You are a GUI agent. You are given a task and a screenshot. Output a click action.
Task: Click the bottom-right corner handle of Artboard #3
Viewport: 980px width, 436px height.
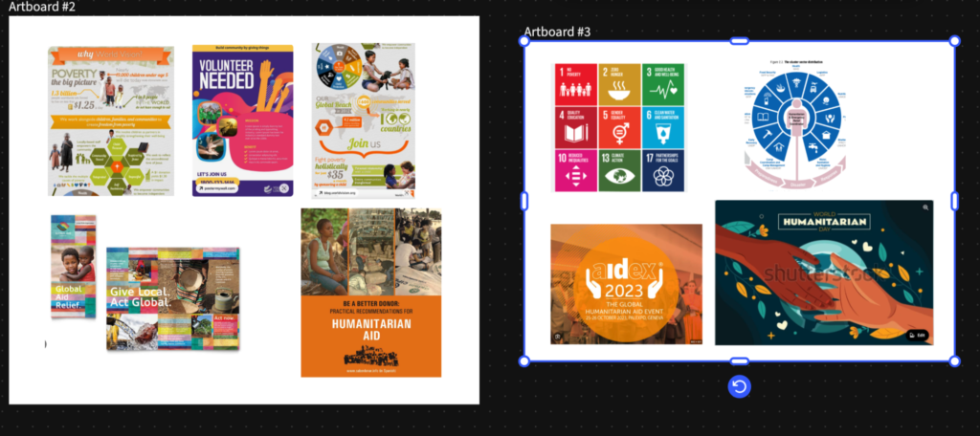coord(954,361)
